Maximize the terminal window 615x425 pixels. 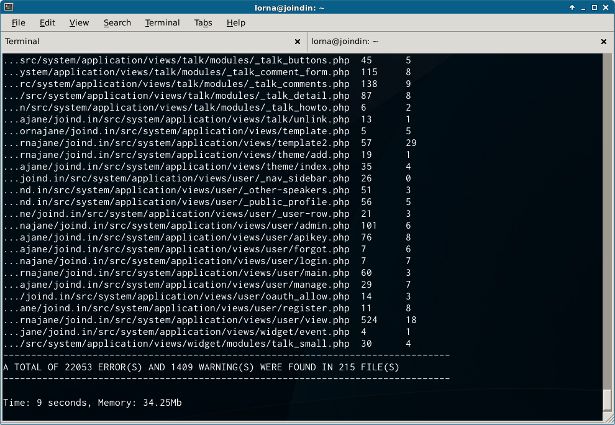[x=595, y=7]
